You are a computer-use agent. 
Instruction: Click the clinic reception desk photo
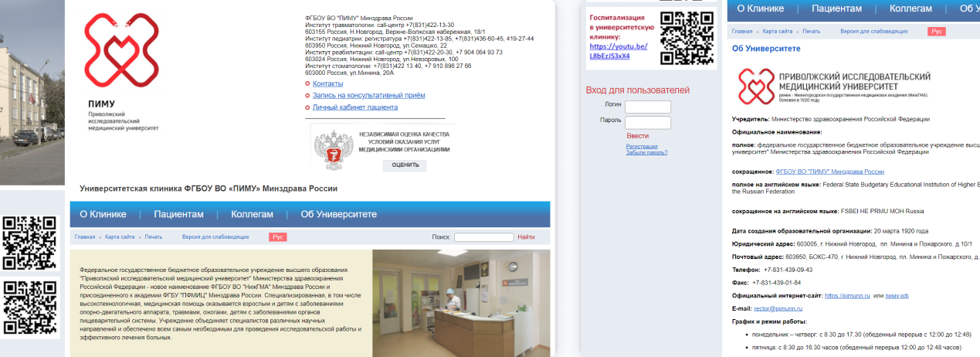click(461, 302)
